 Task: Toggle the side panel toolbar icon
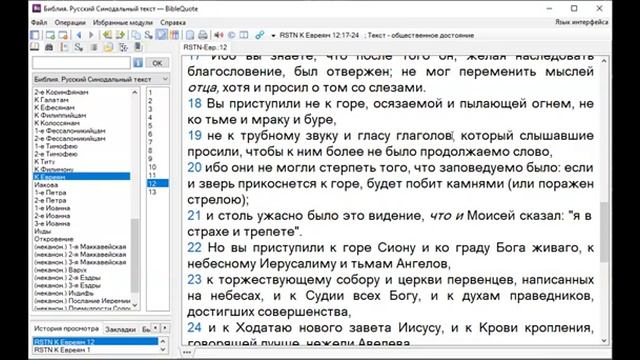[35, 35]
